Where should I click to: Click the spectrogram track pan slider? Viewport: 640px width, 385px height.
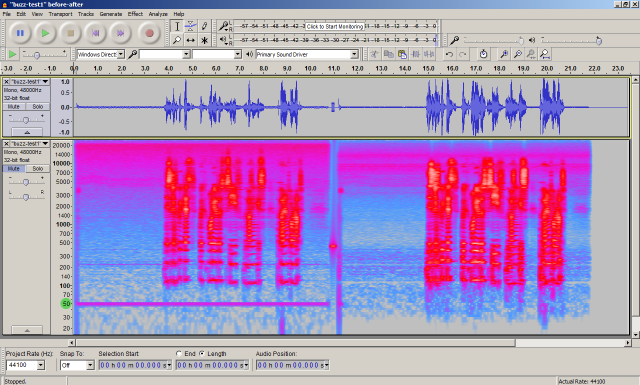[27, 196]
